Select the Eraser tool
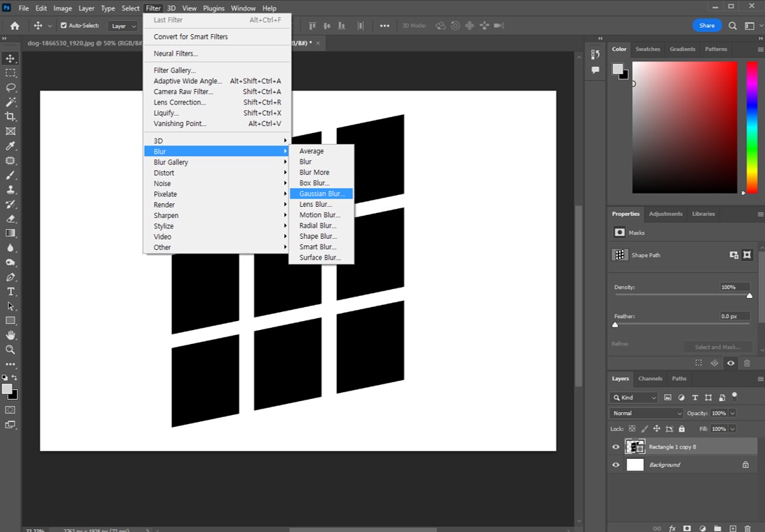 pyautogui.click(x=10, y=219)
